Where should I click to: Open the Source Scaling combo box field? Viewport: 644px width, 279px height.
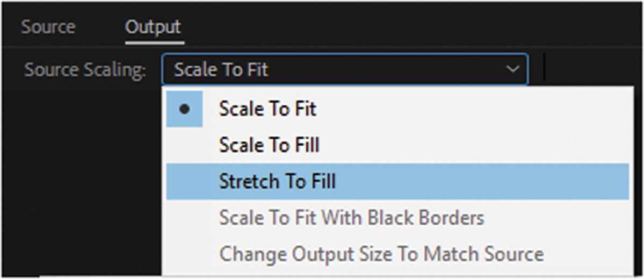point(322,69)
